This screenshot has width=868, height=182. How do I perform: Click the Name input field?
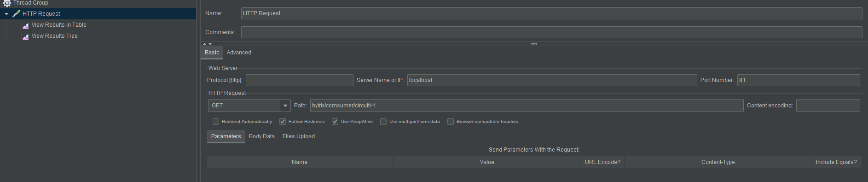[551, 13]
